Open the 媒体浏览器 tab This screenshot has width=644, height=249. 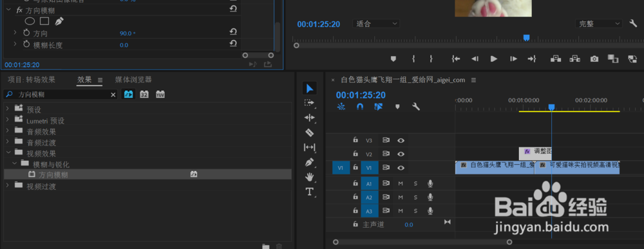pyautogui.click(x=133, y=80)
